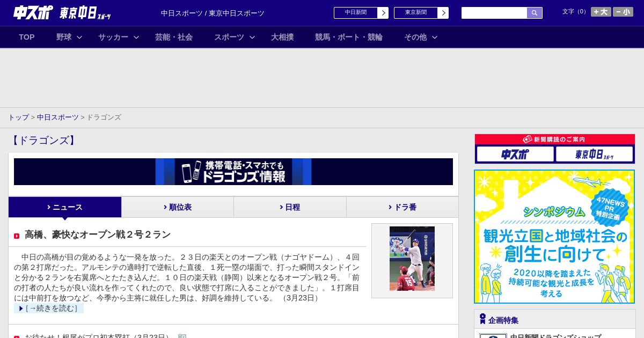Open the 中日新聞ドラゴンズショップ link
Viewport: 644px width, 338px height.
[x=555, y=336]
